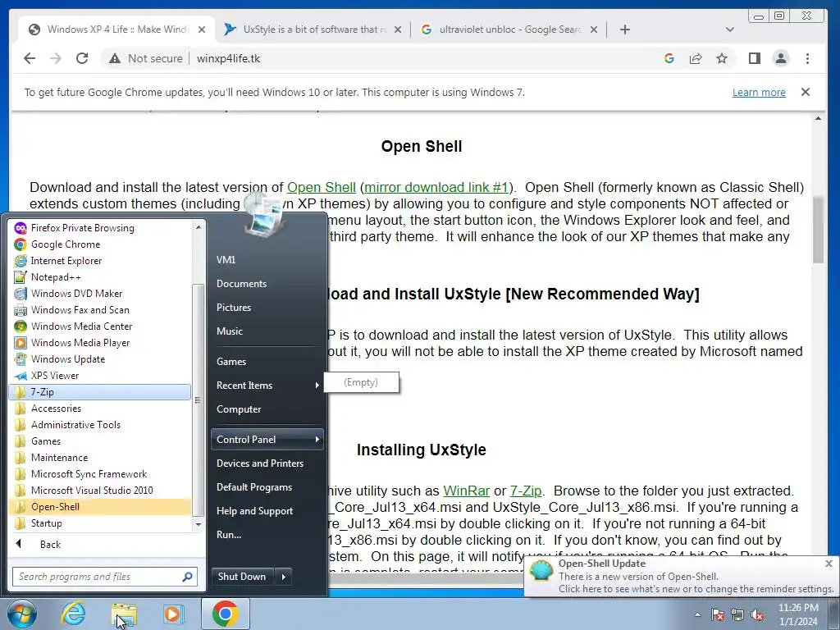This screenshot has height=630, width=840.
Task: Click the network tray icon
Action: [x=737, y=614]
